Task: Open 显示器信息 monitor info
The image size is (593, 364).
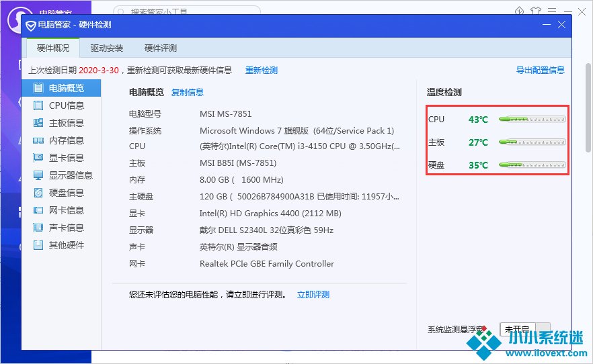Action: pyautogui.click(x=70, y=175)
